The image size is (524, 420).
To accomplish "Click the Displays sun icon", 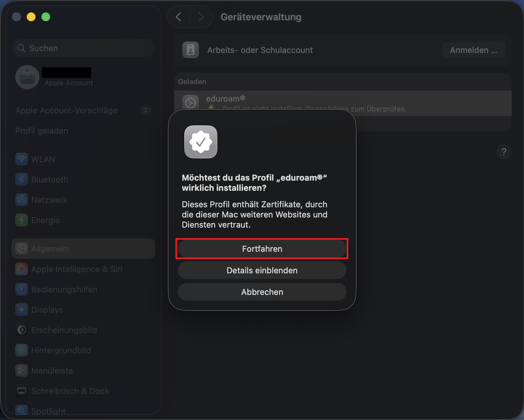I will coord(22,310).
